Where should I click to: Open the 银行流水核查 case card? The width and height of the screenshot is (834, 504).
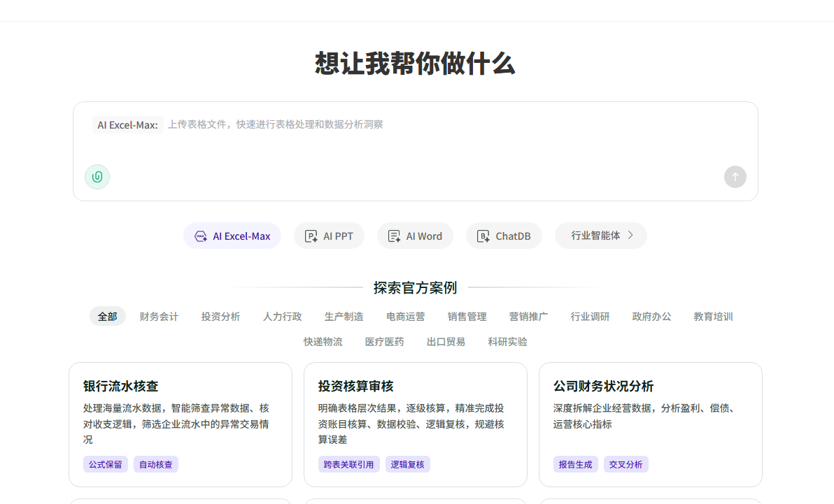pyautogui.click(x=181, y=425)
